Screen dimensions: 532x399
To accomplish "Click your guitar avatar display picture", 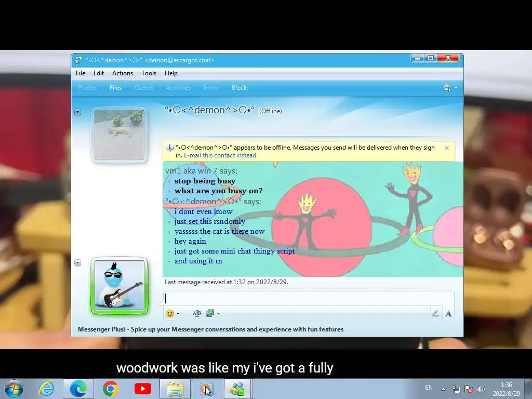I will click(119, 285).
